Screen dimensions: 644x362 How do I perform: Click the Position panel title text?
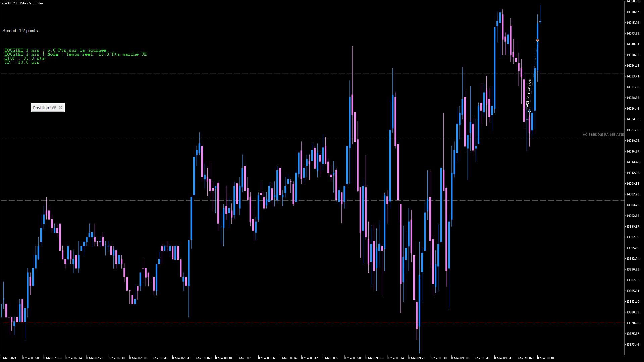coord(42,108)
